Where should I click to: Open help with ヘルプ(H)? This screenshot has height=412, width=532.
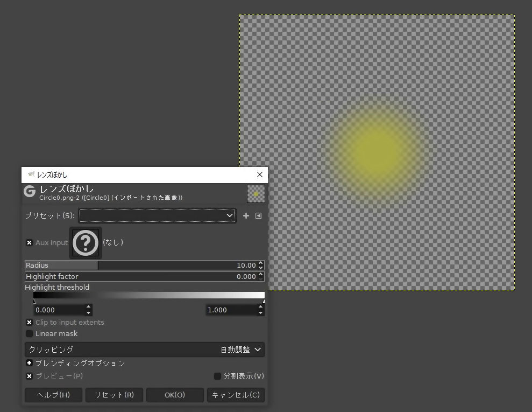click(53, 395)
